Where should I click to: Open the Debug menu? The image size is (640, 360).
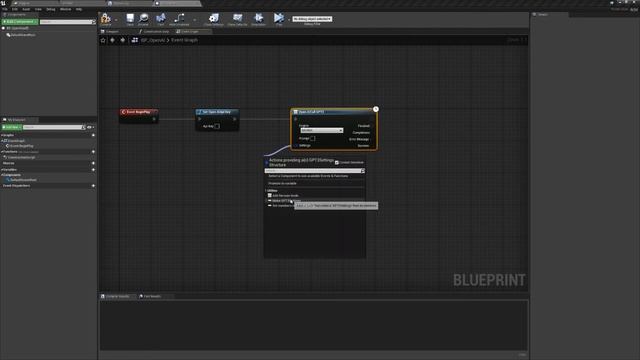pos(51,9)
